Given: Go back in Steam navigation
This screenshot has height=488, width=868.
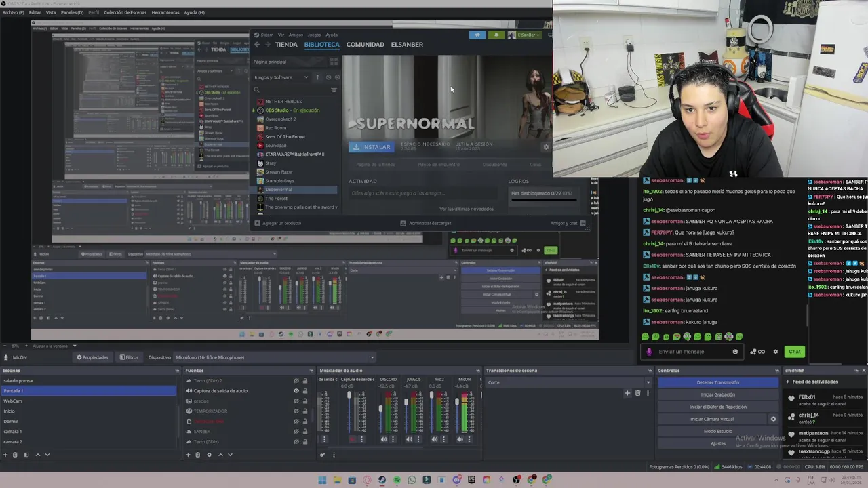Looking at the screenshot, I should coord(257,45).
